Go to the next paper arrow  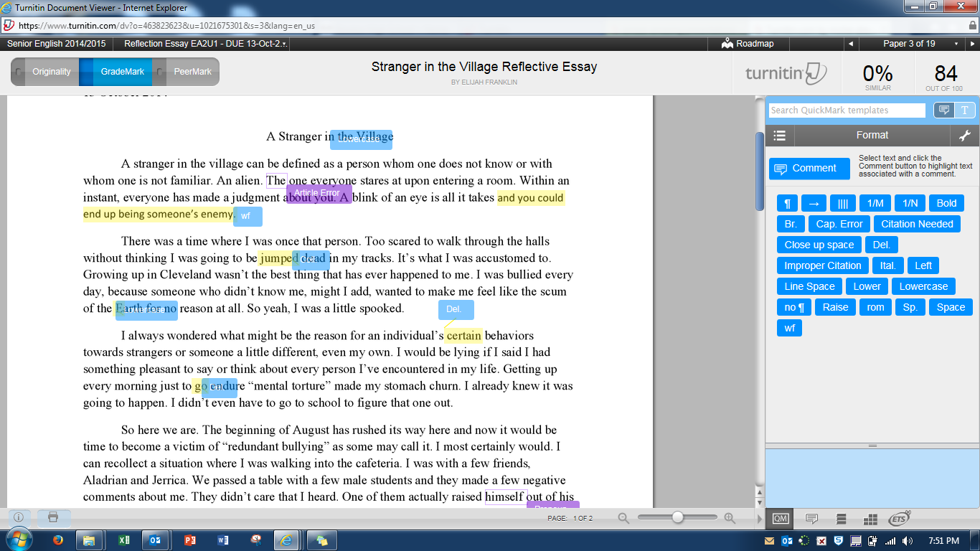click(971, 44)
